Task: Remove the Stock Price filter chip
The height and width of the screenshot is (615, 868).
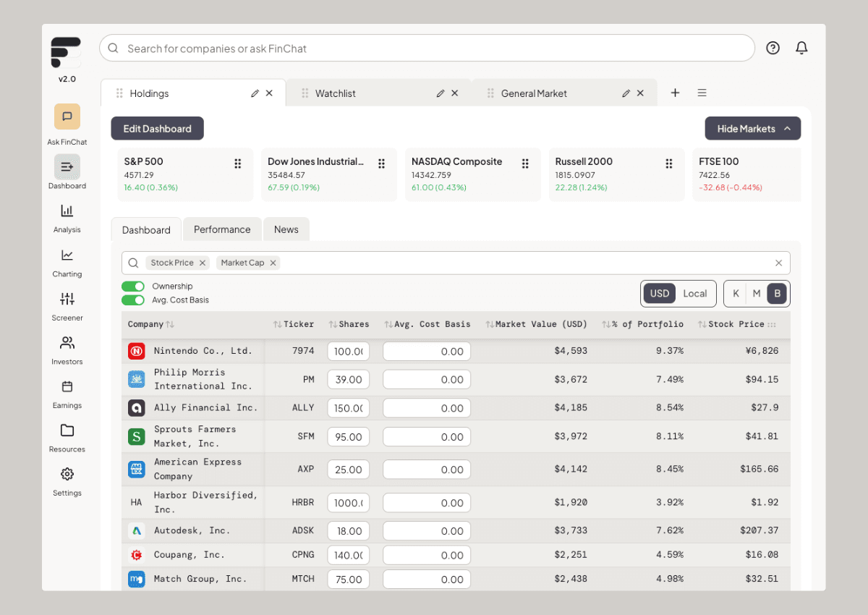Action: [203, 263]
